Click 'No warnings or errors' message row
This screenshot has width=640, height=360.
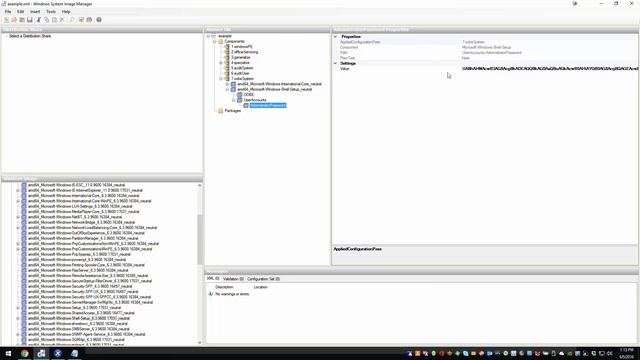[x=232, y=294]
